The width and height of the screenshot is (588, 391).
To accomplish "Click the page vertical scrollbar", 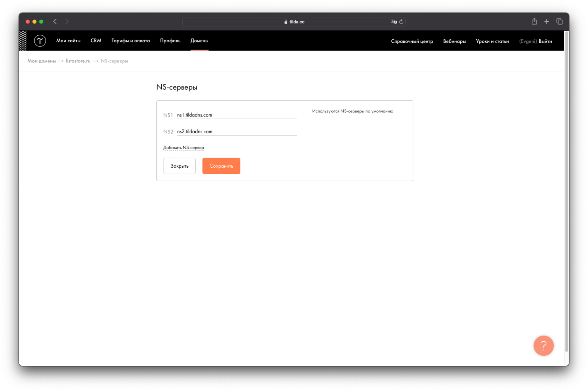I will [566, 191].
